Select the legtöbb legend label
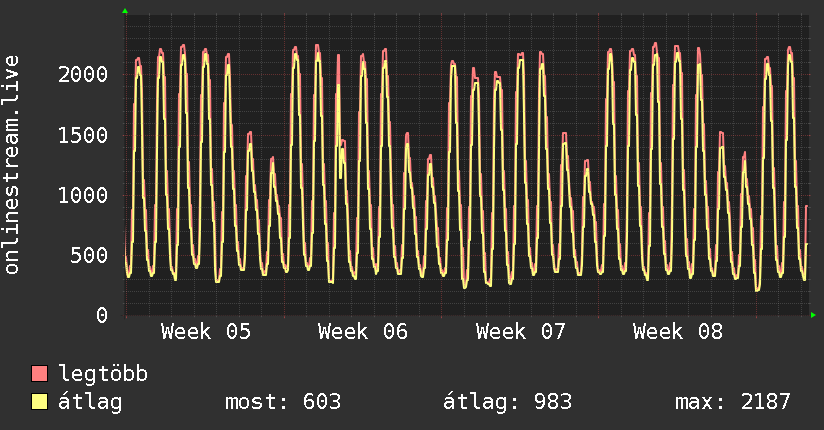 pyautogui.click(x=103, y=375)
